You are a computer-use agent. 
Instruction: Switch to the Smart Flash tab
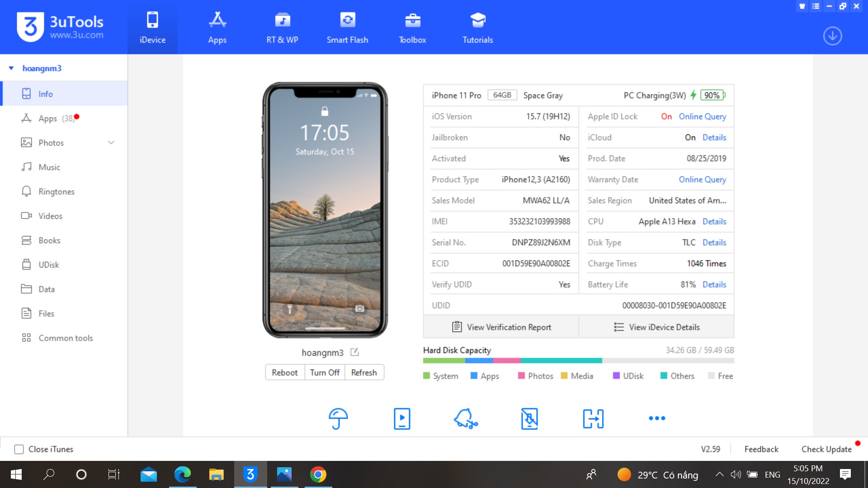pos(347,28)
